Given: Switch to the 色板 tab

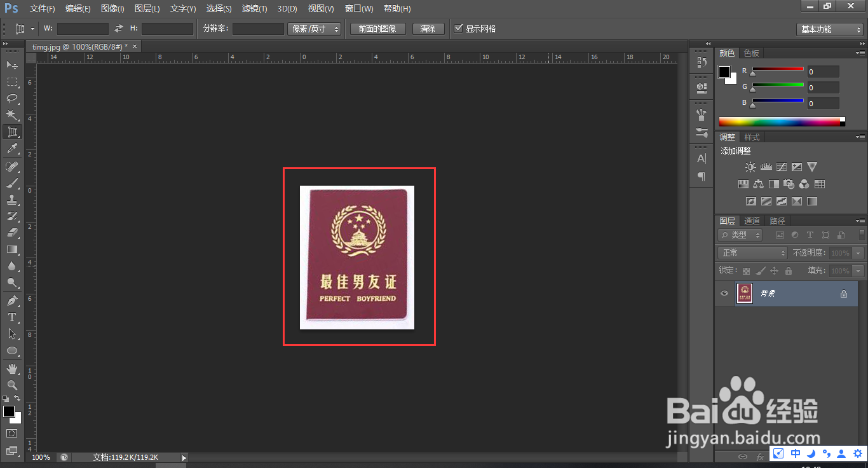Looking at the screenshot, I should pos(752,53).
